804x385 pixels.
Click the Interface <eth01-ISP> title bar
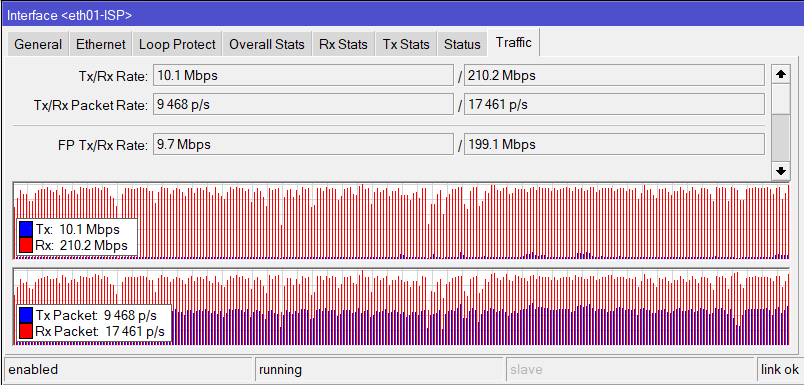tap(402, 15)
